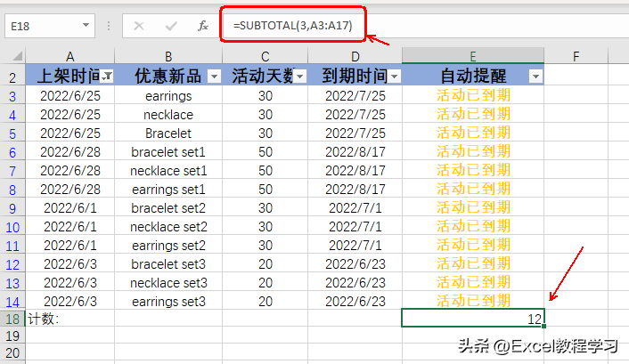Open the active filter dropdown on 上架时间
Image resolution: width=629 pixels, height=364 pixels.
tap(107, 77)
